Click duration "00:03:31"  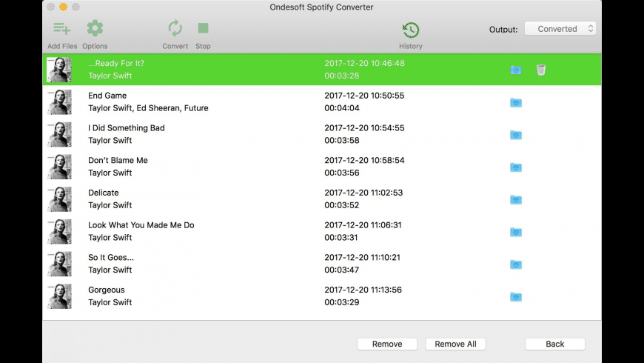click(x=341, y=238)
